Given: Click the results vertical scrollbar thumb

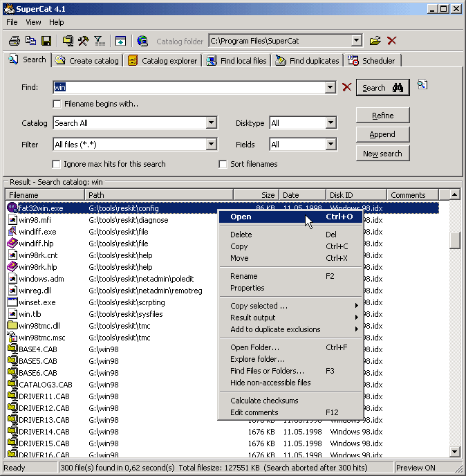Looking at the screenshot, I should (454, 240).
